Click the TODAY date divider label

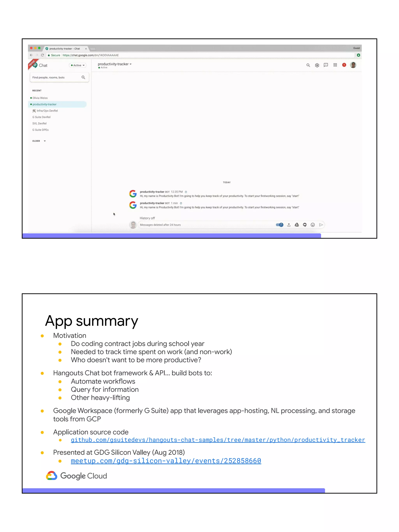[227, 182]
